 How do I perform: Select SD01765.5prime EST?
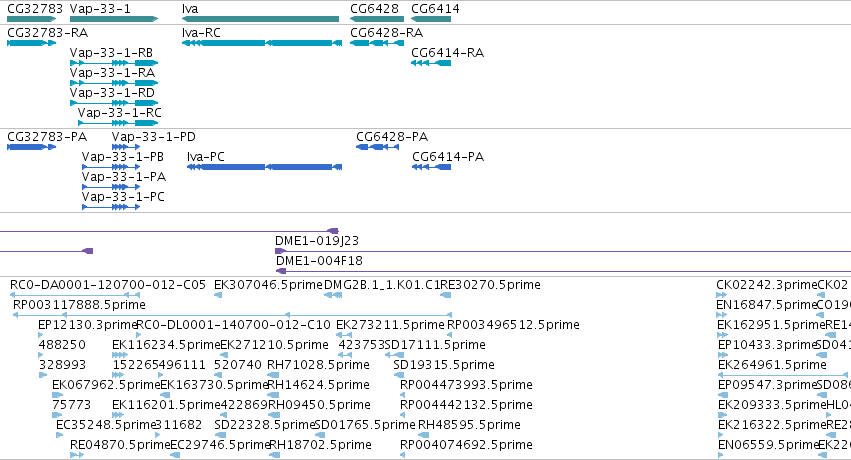coord(320,436)
